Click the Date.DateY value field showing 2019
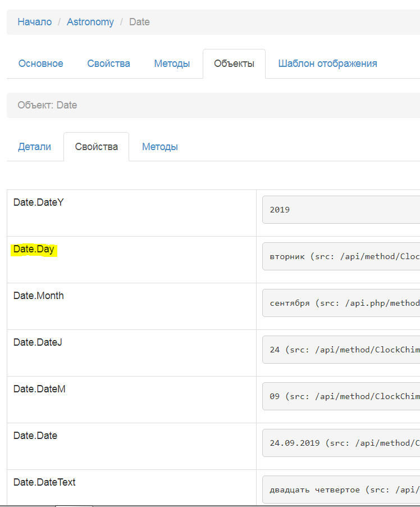 341,210
